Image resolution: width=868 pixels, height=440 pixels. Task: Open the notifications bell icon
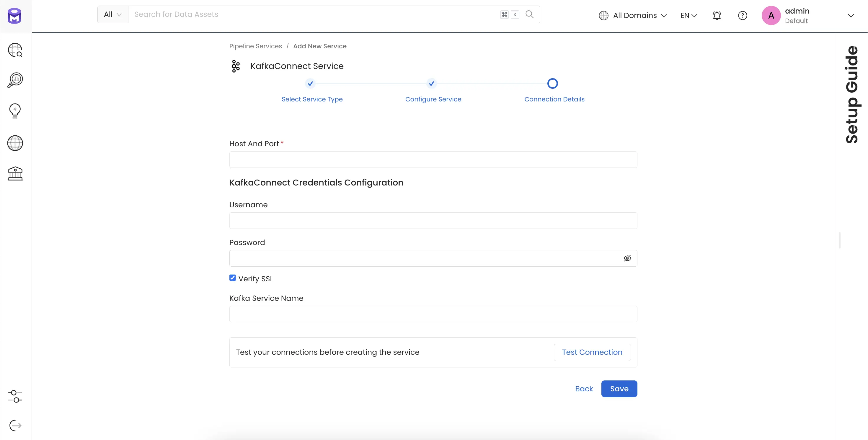pos(717,16)
